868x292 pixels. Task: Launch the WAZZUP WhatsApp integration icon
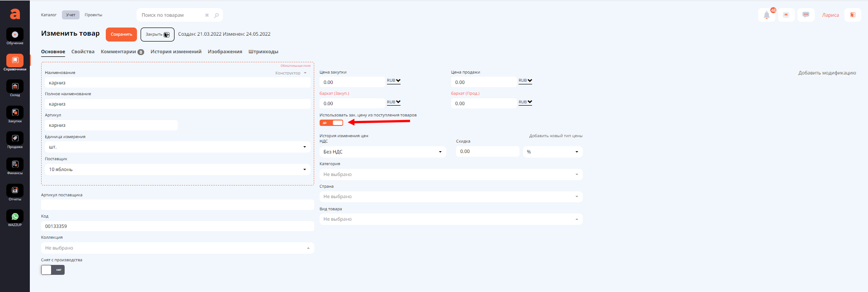15,217
